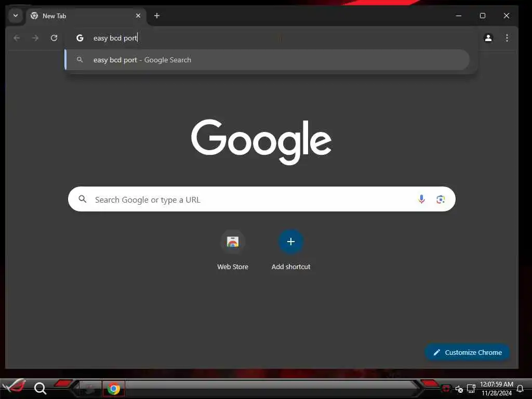Focus the 'Search Google or type a URL' box
Image resolution: width=532 pixels, height=399 pixels.
coord(262,199)
